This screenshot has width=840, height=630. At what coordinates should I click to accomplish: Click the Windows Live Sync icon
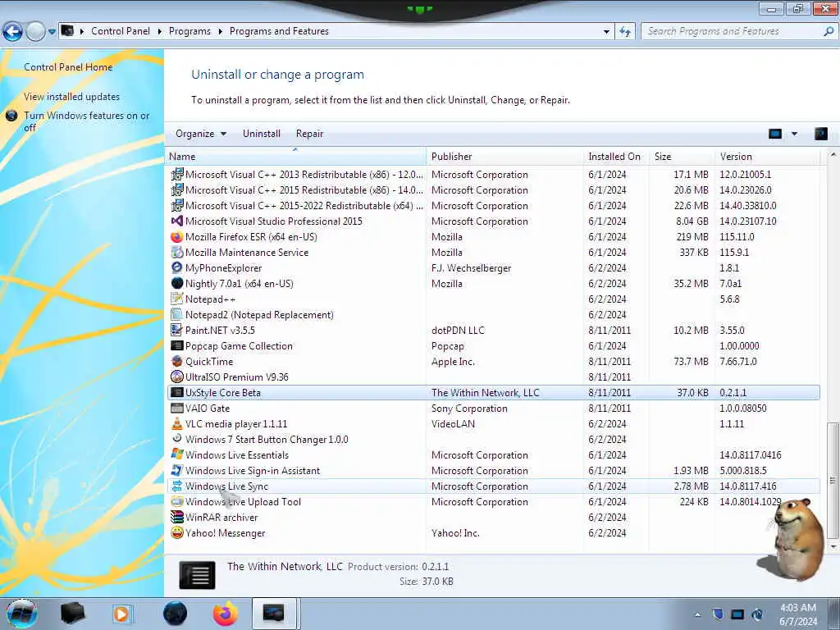click(177, 486)
